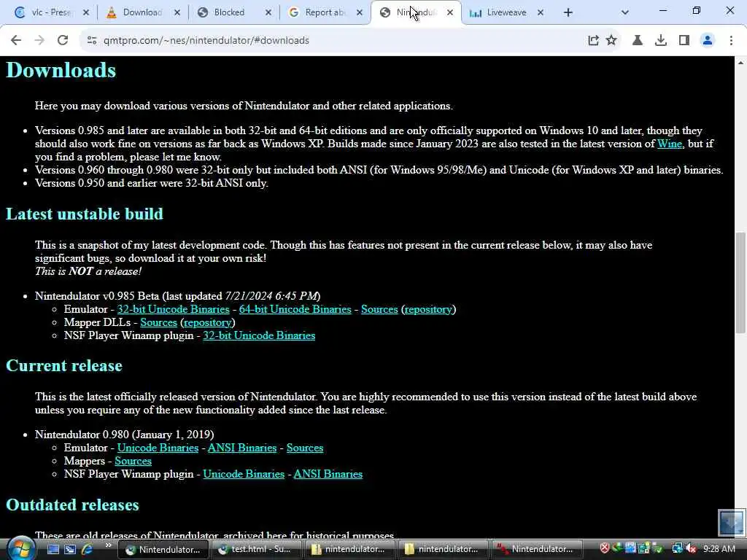Click the 'Outdated releases' heading
The width and height of the screenshot is (747, 560).
[72, 505]
